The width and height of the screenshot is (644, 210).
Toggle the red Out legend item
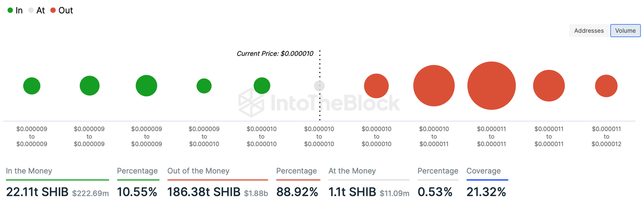tap(62, 10)
